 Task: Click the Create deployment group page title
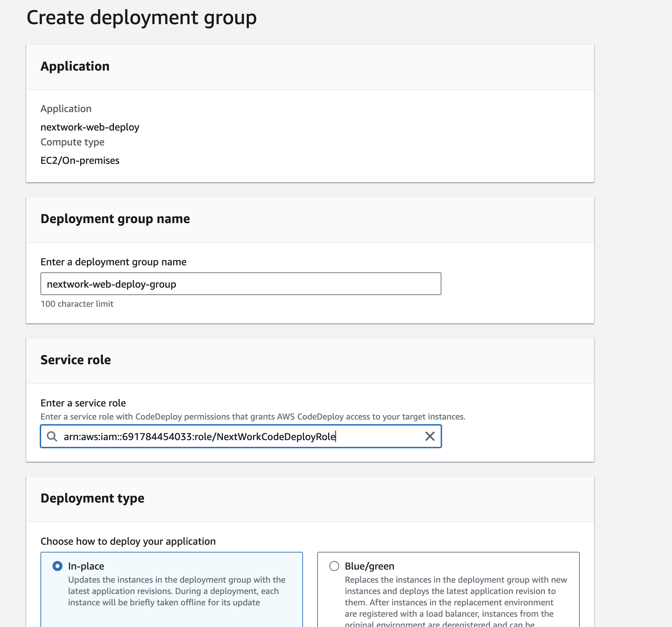[x=142, y=17]
